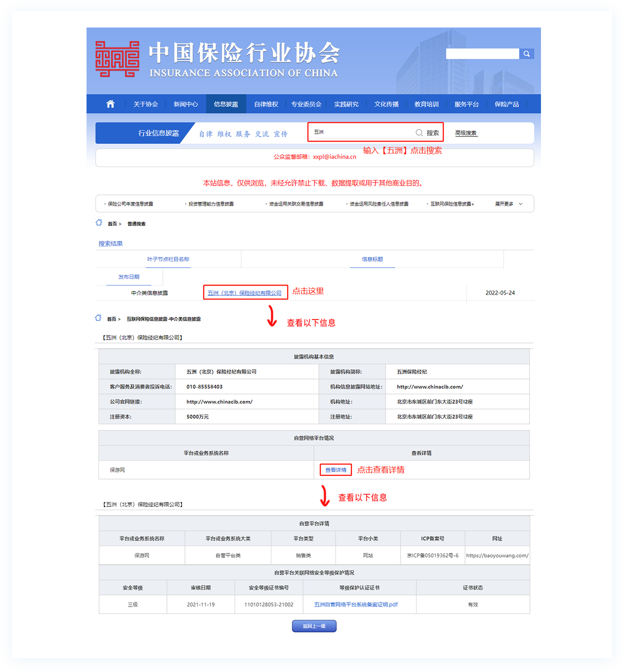The height and width of the screenshot is (672, 625).
Task: Click the home icon in navigation bar
Action: pyautogui.click(x=110, y=104)
